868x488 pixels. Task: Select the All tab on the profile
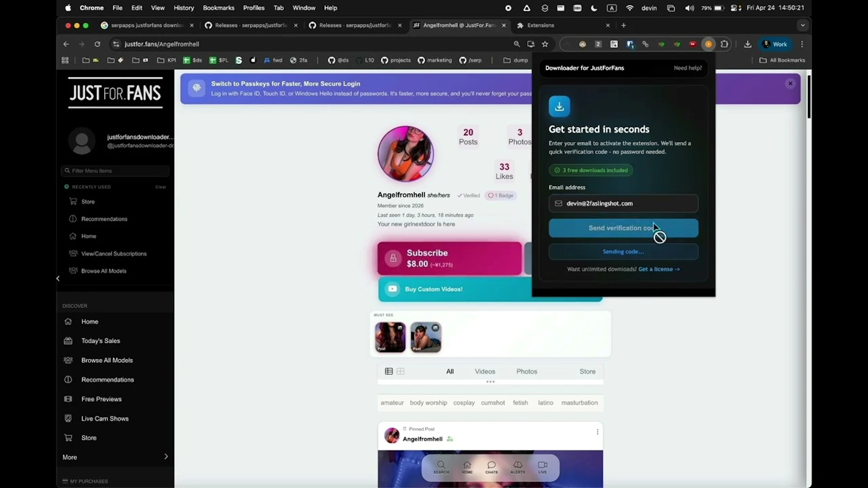(450, 371)
